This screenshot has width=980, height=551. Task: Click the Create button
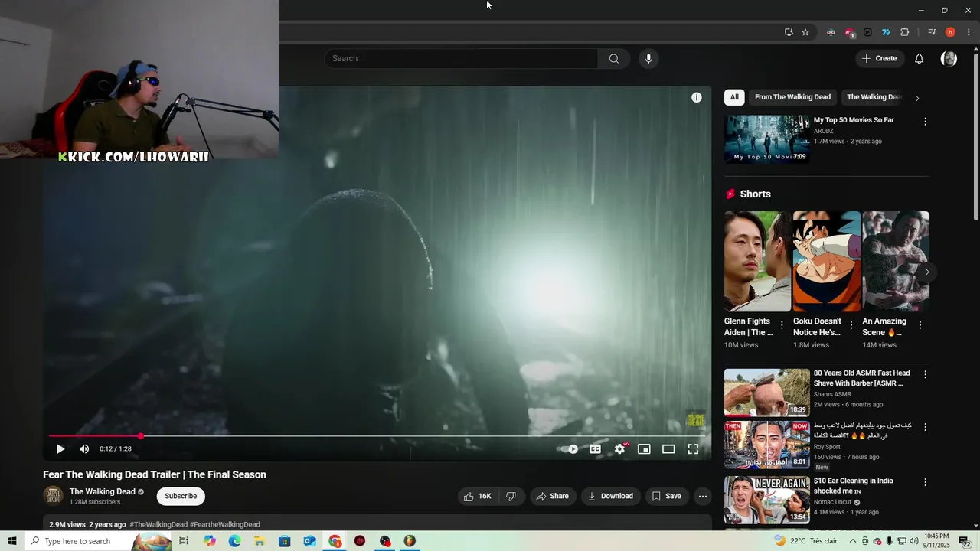pyautogui.click(x=879, y=59)
